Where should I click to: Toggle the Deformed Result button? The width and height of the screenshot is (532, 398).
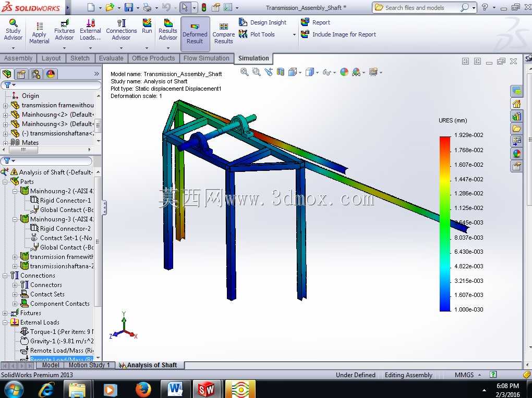(195, 33)
